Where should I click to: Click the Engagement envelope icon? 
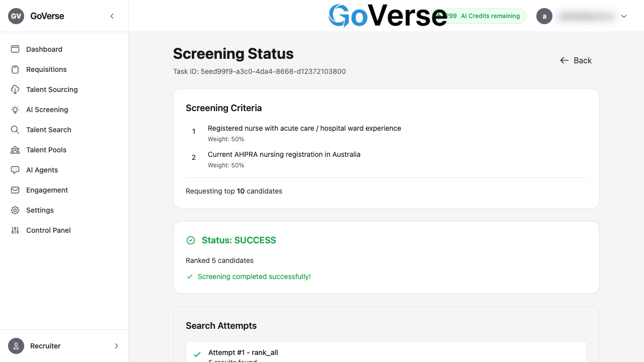click(15, 190)
